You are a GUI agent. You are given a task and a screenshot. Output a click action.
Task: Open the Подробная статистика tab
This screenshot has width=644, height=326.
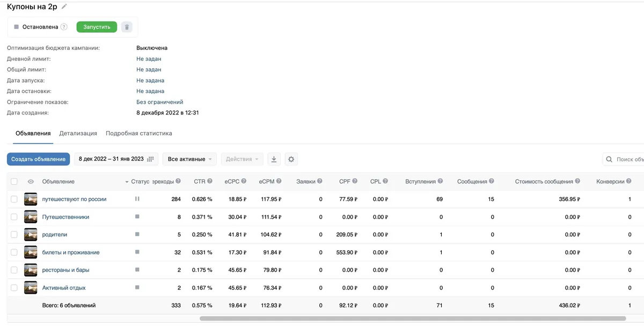click(139, 133)
